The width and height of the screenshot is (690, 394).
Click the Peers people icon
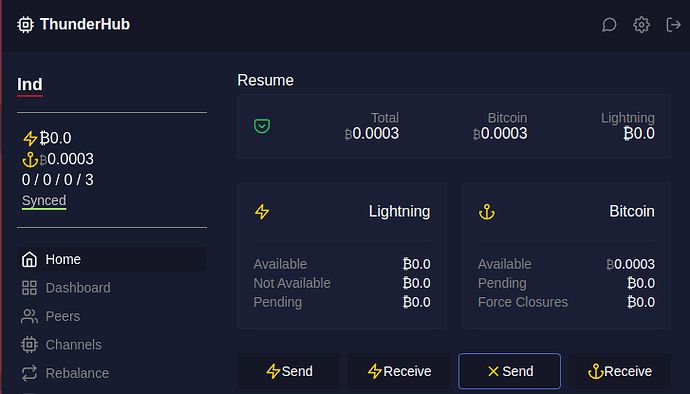(x=29, y=316)
